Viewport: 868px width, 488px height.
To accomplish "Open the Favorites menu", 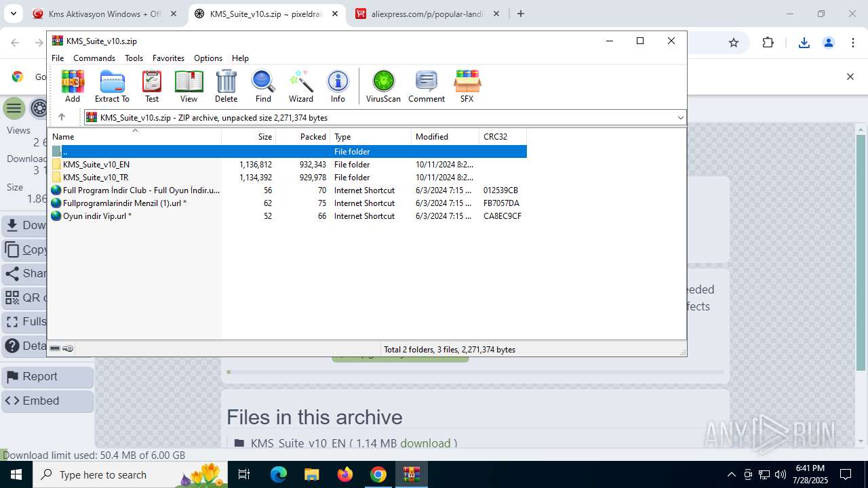I will (x=168, y=58).
